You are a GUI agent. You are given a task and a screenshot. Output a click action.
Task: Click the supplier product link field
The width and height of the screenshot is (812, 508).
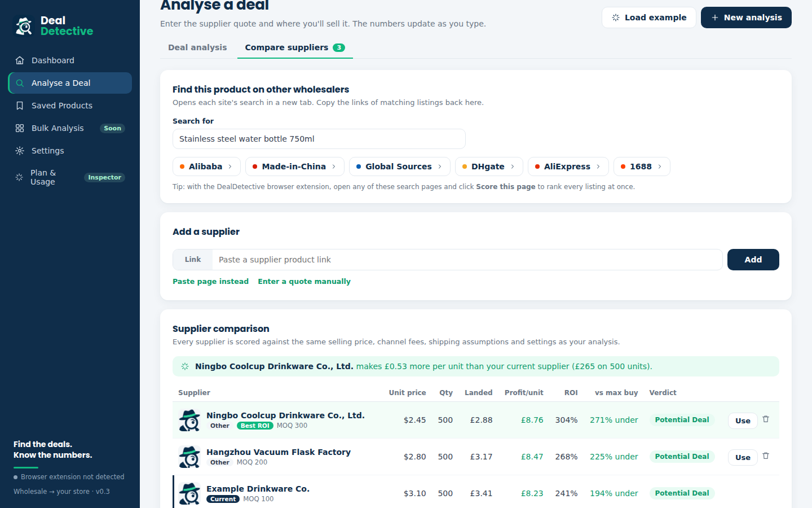pyautogui.click(x=467, y=260)
